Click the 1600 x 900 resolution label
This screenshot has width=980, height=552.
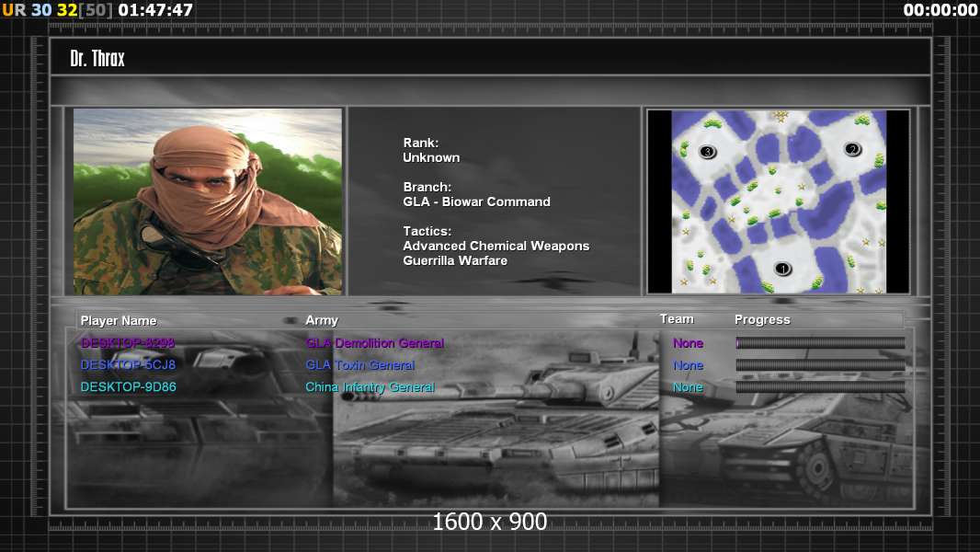click(x=490, y=522)
